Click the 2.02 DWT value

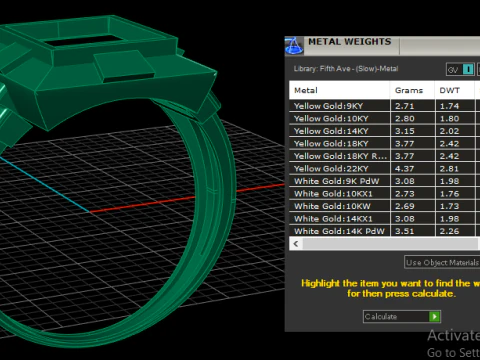coord(449,131)
